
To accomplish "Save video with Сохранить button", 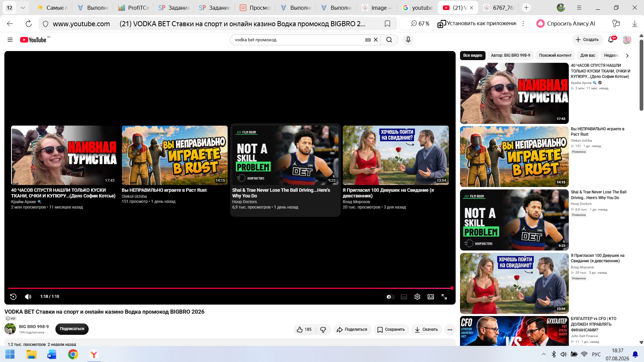I will pyautogui.click(x=391, y=329).
